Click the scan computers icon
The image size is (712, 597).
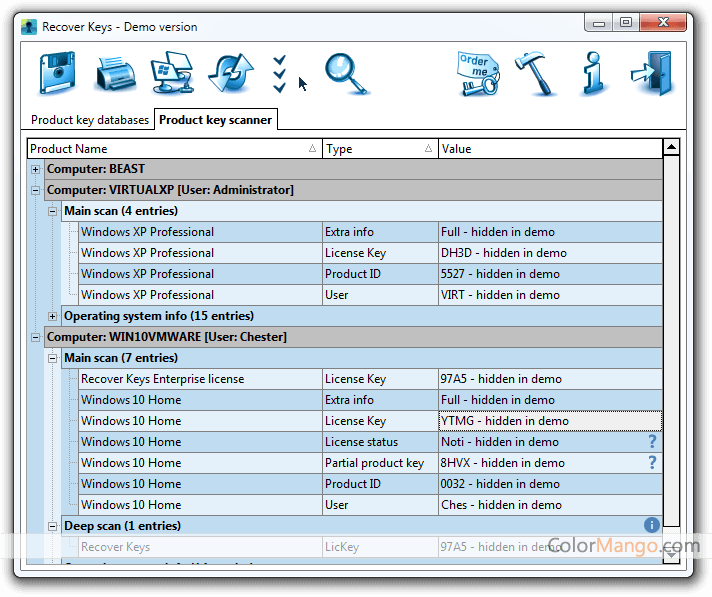(x=171, y=73)
